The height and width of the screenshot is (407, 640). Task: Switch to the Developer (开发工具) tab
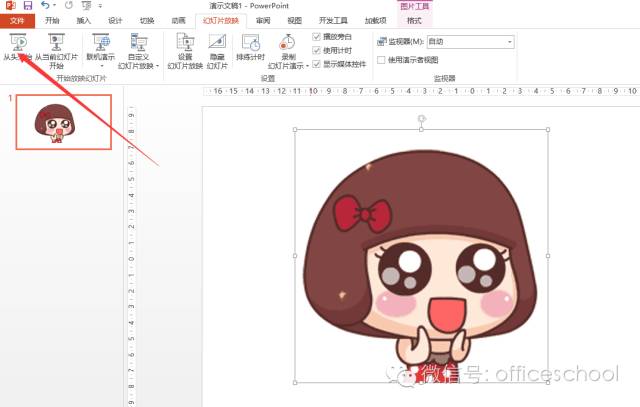(333, 21)
